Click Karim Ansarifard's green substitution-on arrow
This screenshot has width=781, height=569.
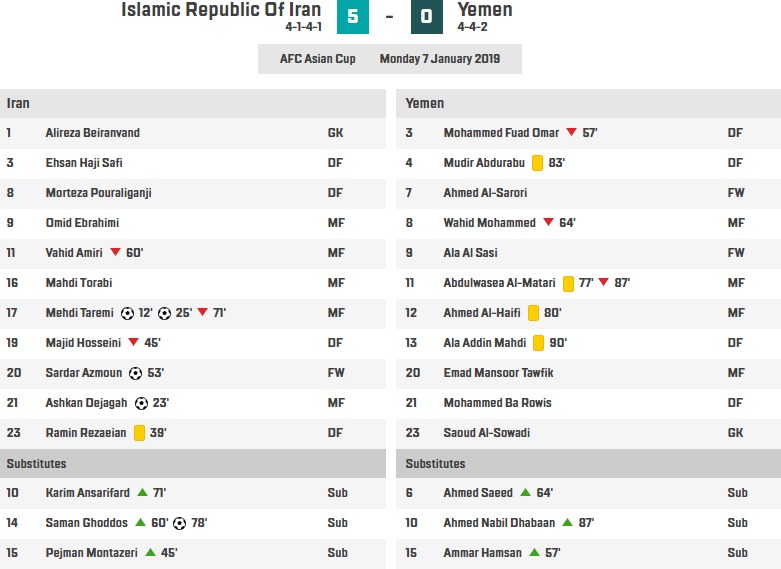[142, 492]
